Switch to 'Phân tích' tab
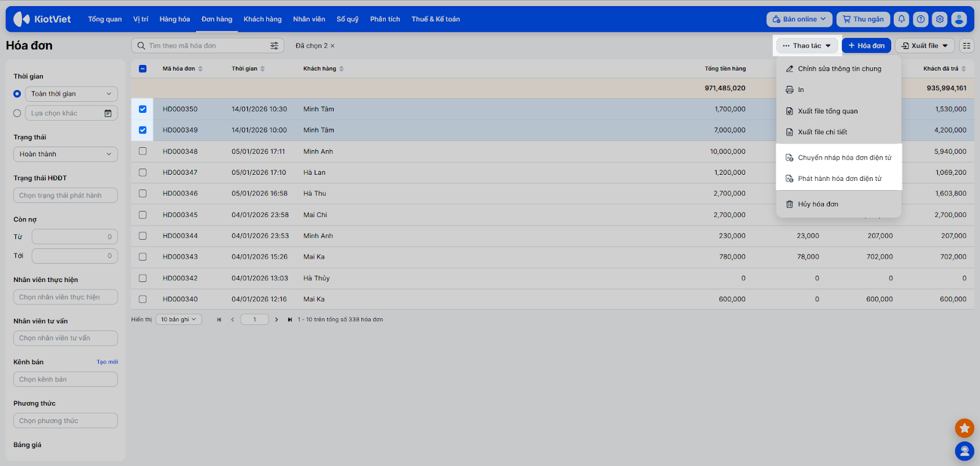This screenshot has width=980, height=466. (385, 19)
